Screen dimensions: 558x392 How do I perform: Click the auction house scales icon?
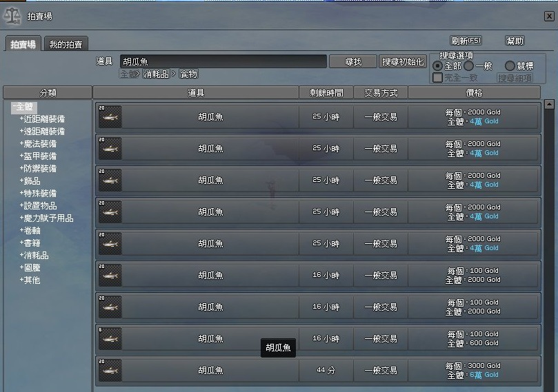pos(12,17)
